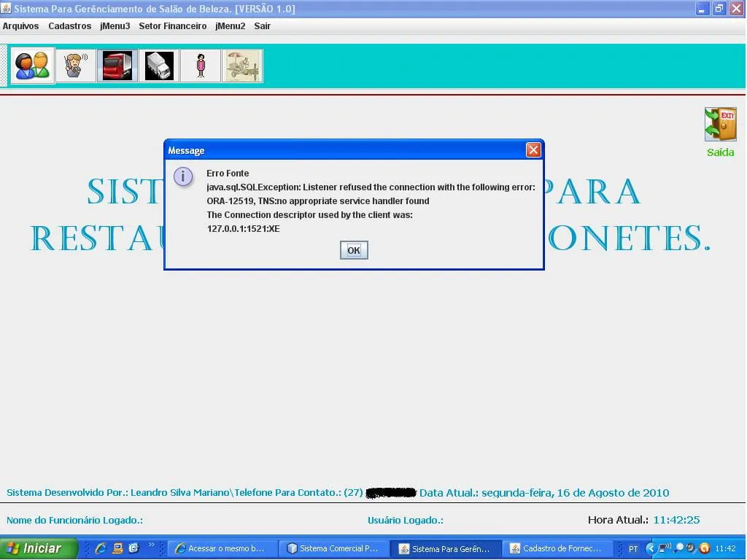Image resolution: width=747 pixels, height=560 pixels.
Task: Expand the quick launch chevron
Action: (x=152, y=544)
